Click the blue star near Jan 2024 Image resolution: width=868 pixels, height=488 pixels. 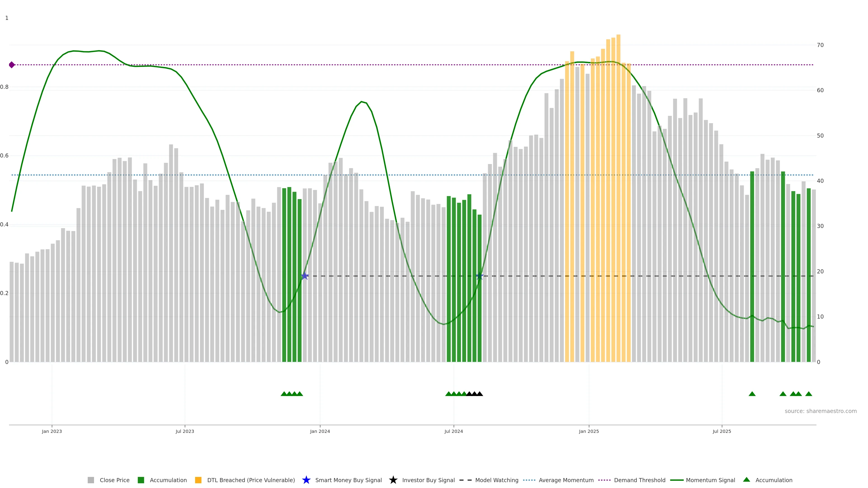tap(305, 276)
